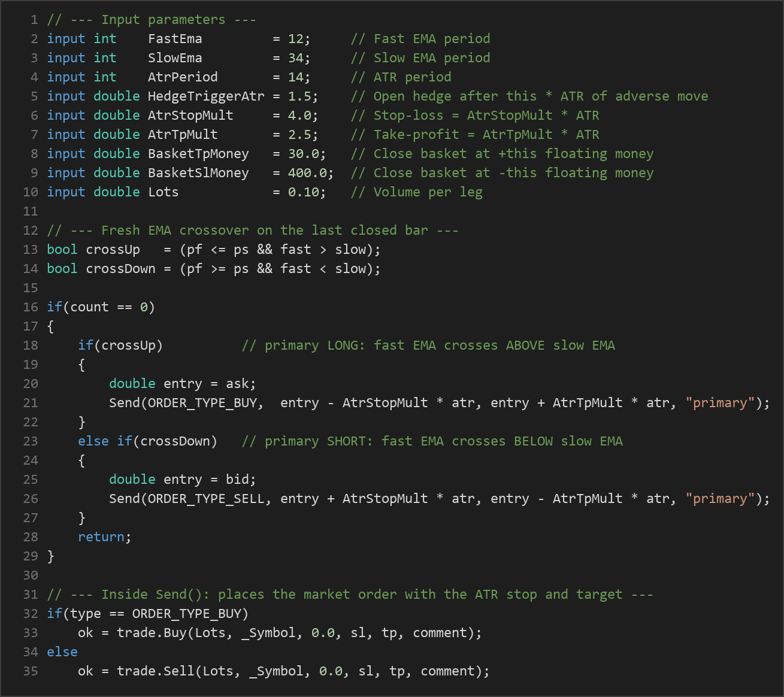Click the 'Inside Send()' comment line
The image size is (784, 697).
[350, 595]
